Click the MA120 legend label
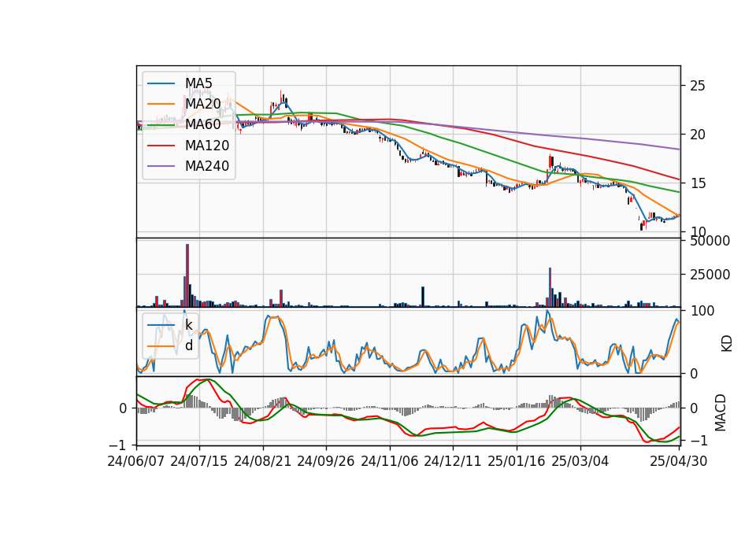The height and width of the screenshot is (543, 756). pos(207,146)
